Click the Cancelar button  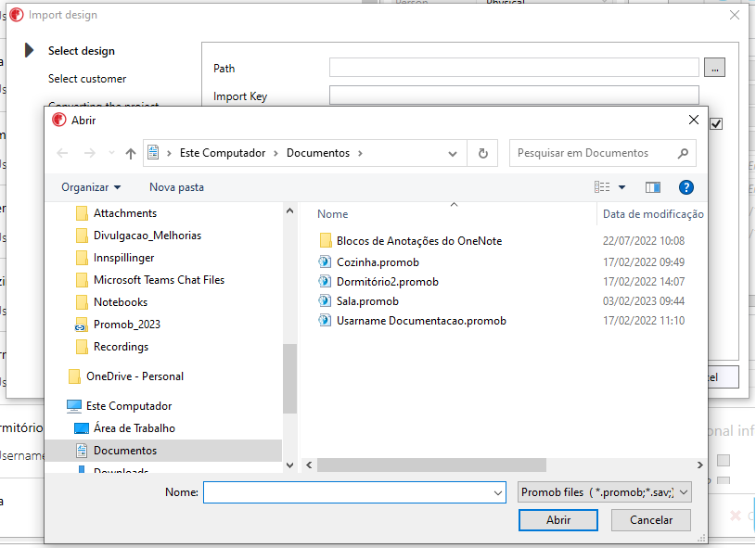click(x=651, y=520)
